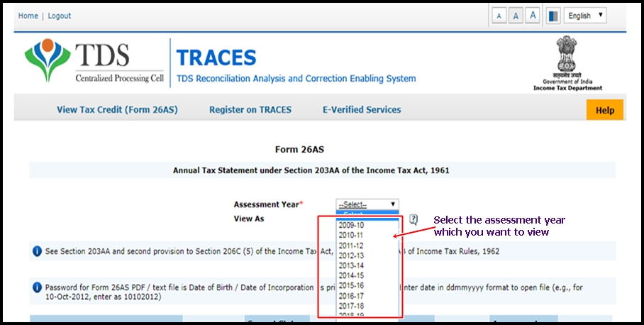Choose 2017-18 from the year list
The image size is (644, 325).
[367, 306]
